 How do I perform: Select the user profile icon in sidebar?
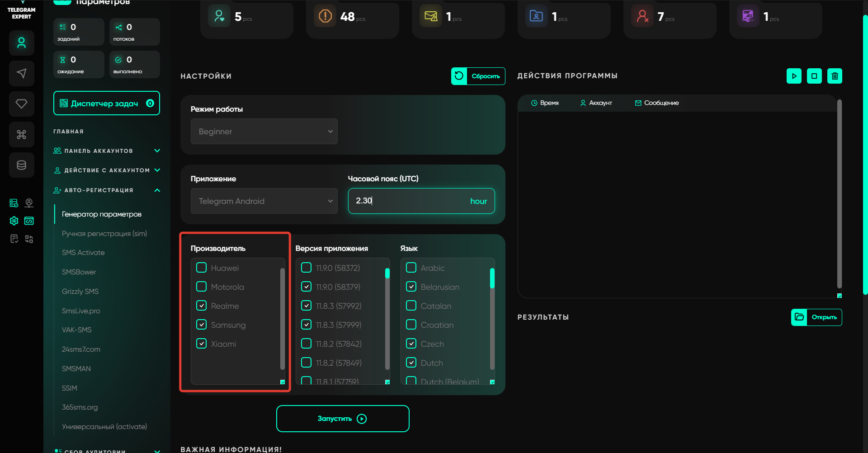click(21, 43)
